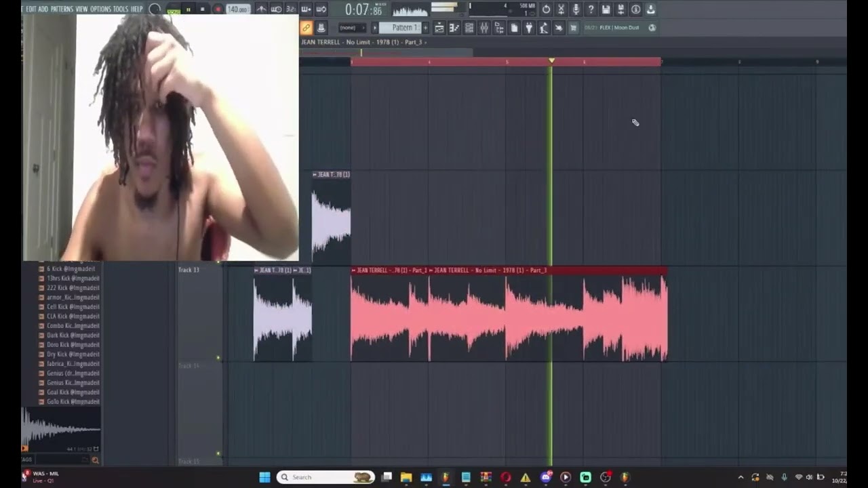Click the taskbar Search box
The image size is (868, 488).
coord(326,477)
